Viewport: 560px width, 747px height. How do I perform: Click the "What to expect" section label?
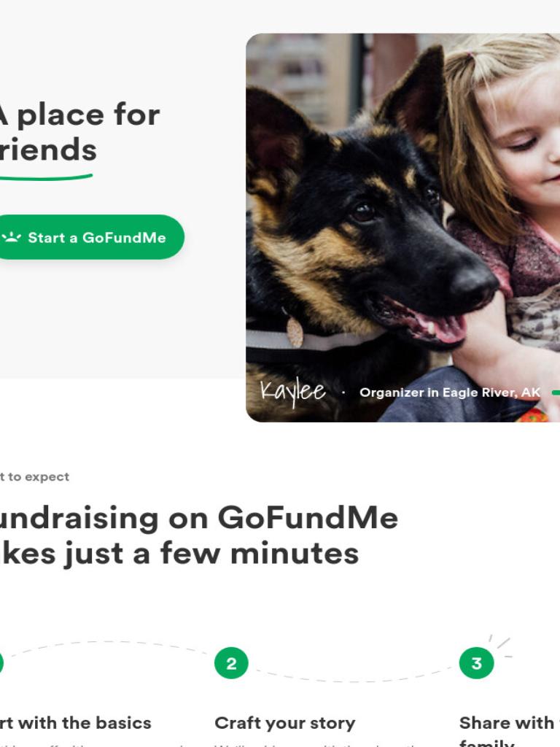point(34,477)
